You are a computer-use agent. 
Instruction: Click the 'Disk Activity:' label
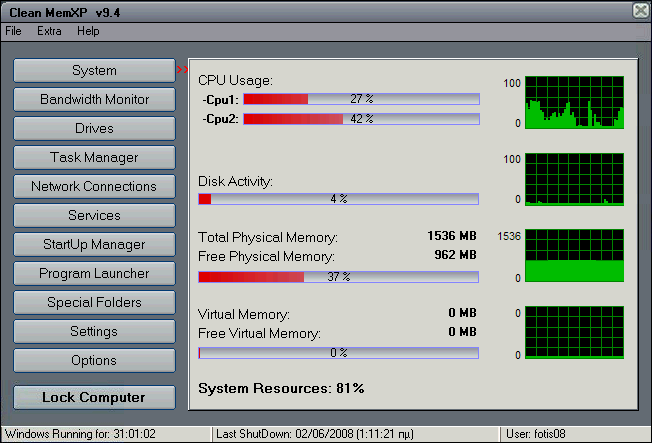[x=235, y=181]
